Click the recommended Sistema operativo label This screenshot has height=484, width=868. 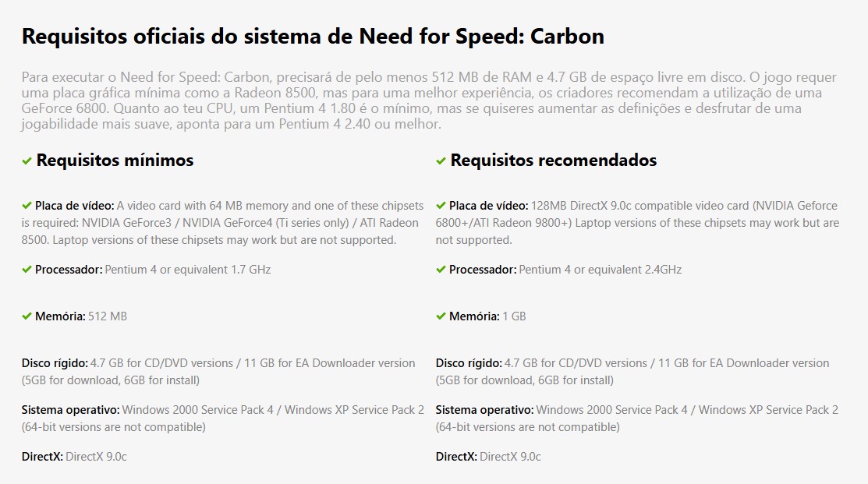[484, 410]
